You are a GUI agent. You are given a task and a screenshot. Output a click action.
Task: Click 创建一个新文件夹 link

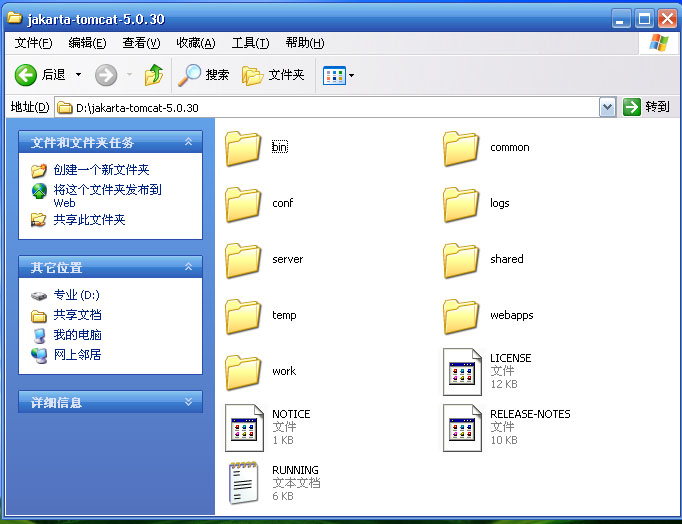(101, 170)
